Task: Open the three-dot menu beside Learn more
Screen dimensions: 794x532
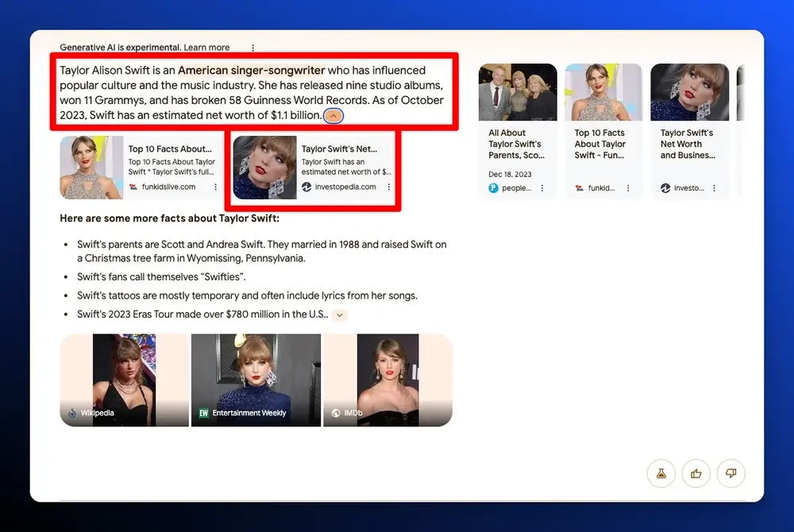Action: [252, 48]
